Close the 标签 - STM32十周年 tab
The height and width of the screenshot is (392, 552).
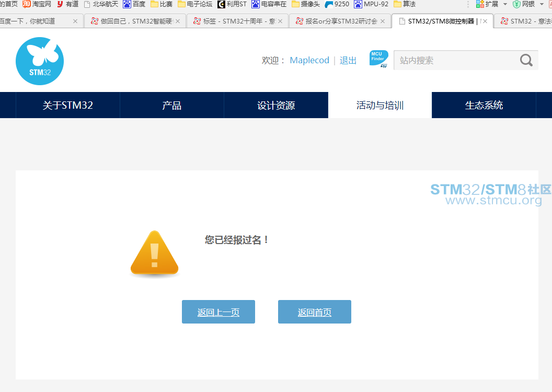point(280,21)
